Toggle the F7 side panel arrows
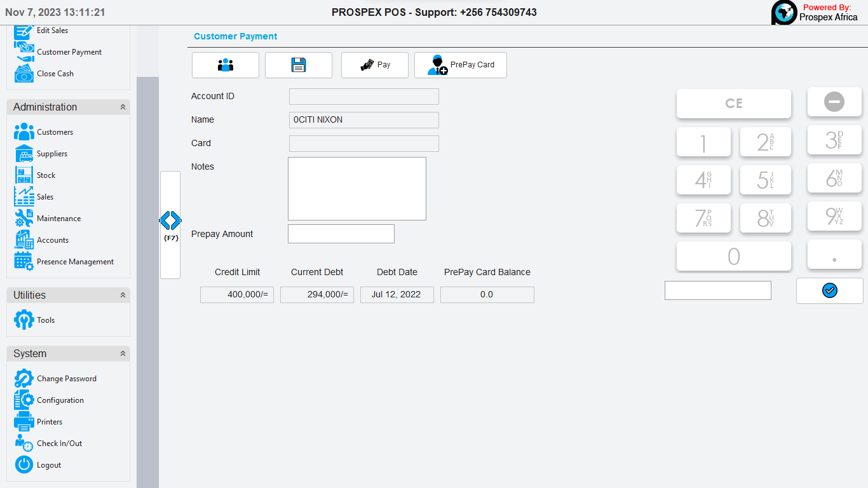The height and width of the screenshot is (488, 868). click(170, 221)
